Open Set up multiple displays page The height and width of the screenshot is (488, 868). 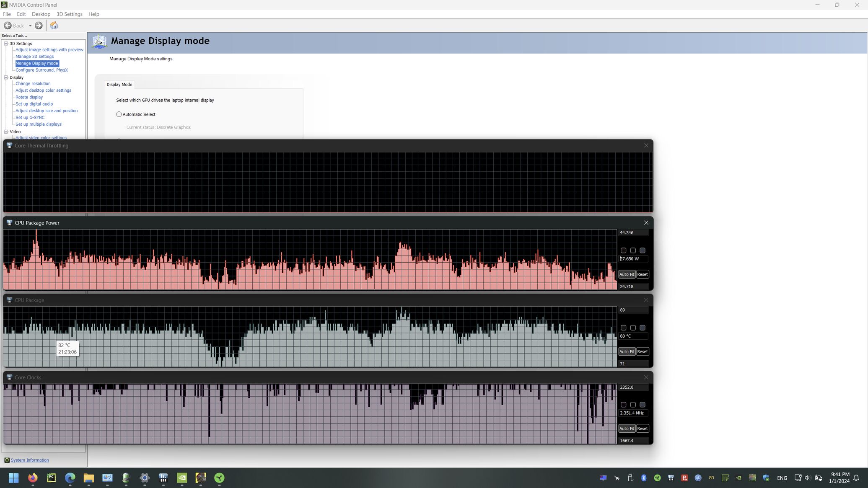pos(39,124)
